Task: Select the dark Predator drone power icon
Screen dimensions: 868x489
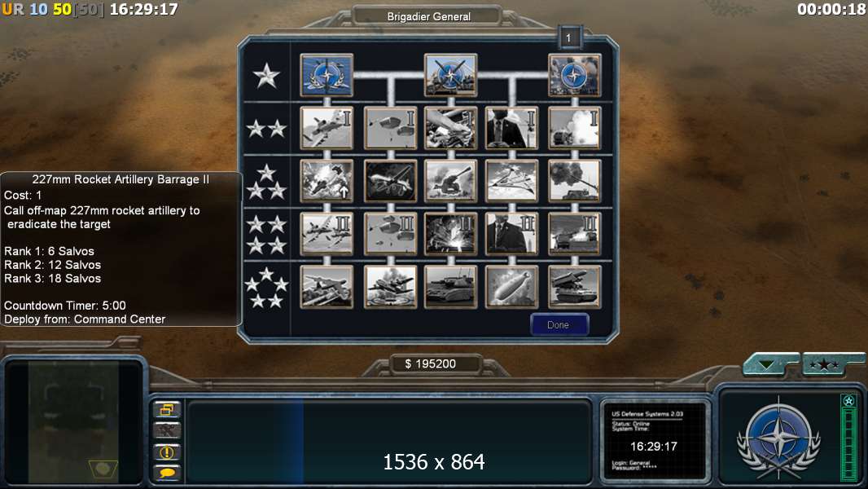Action: click(391, 181)
